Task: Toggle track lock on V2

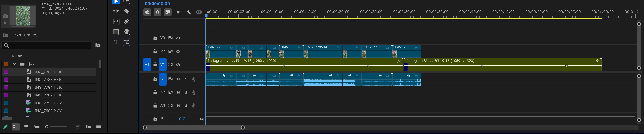Action: click(x=155, y=51)
